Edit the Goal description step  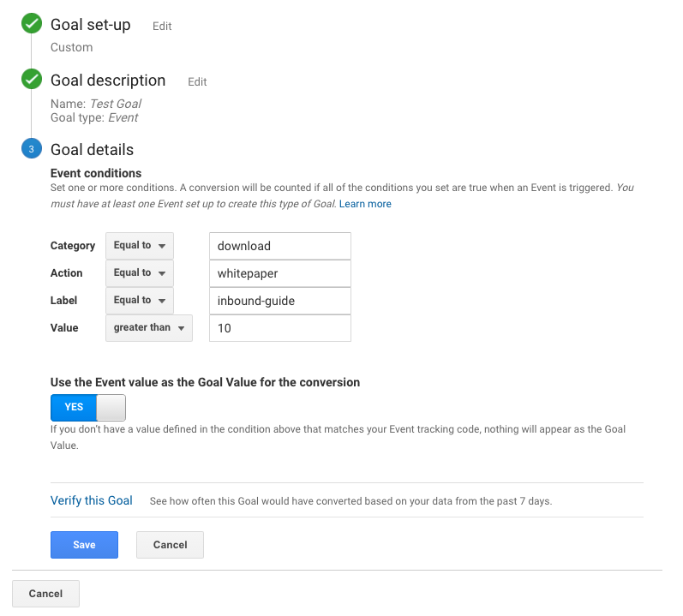tap(197, 82)
